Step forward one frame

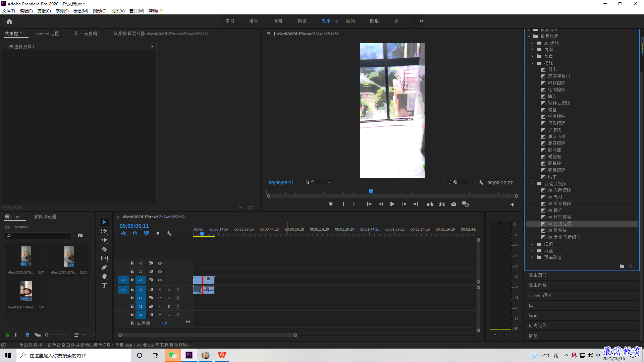(404, 204)
